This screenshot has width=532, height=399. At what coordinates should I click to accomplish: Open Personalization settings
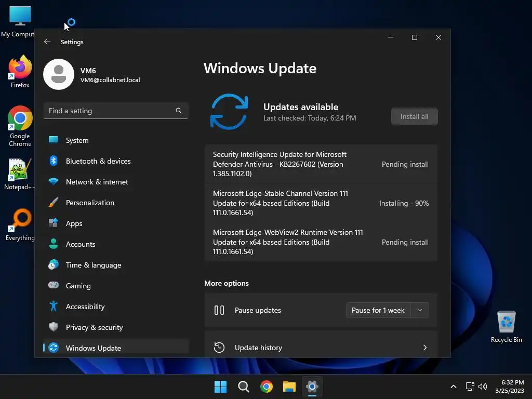coord(116,202)
